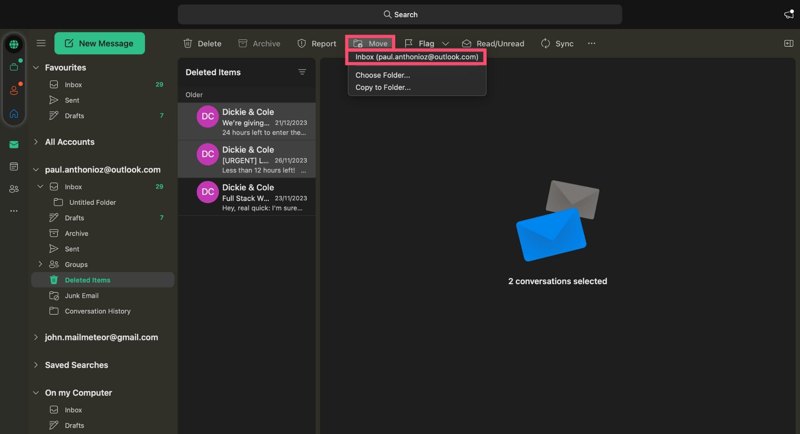Mark selected messages Read/Unread

pyautogui.click(x=492, y=44)
